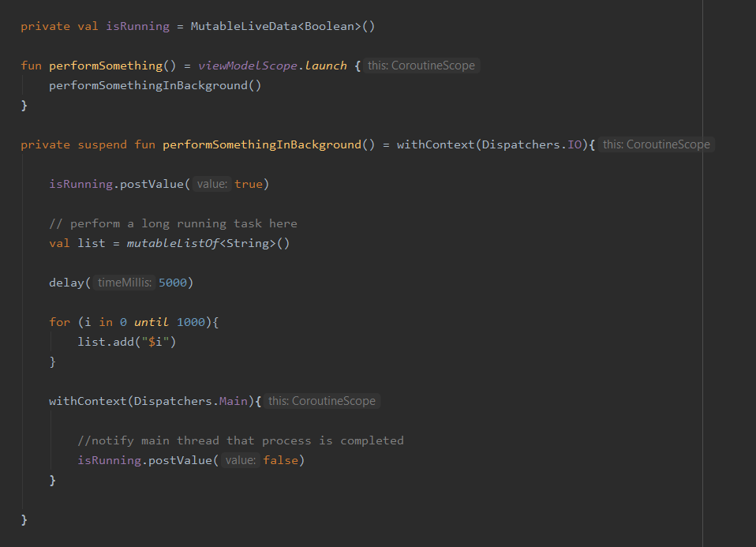Click isRunning in the postValue(false) line
Image resolution: width=756 pixels, height=547 pixels.
(109, 461)
